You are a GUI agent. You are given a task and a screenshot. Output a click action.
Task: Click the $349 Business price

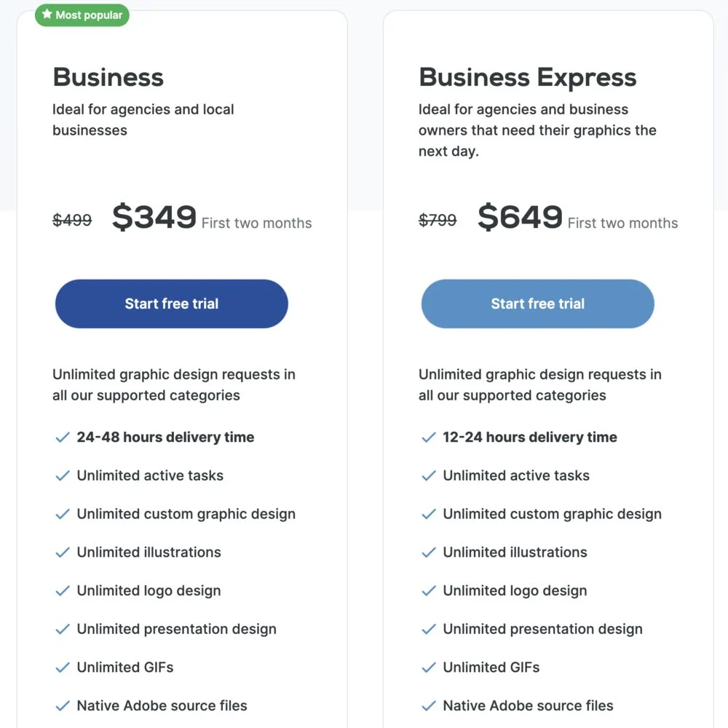(x=154, y=217)
